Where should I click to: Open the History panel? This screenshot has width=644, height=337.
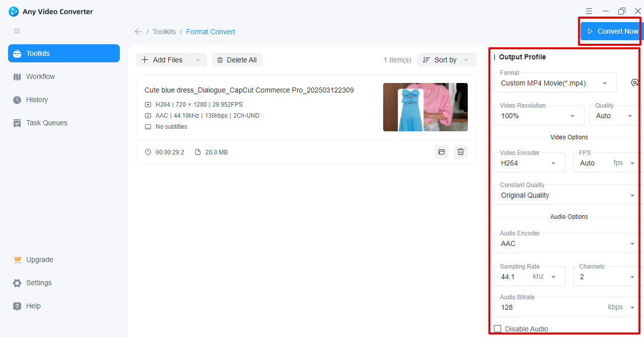click(37, 100)
